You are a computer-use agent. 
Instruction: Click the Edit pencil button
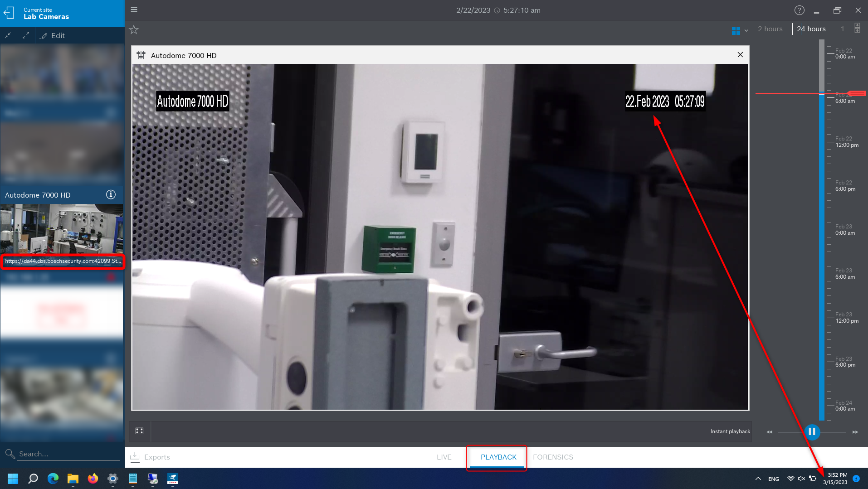pos(53,35)
